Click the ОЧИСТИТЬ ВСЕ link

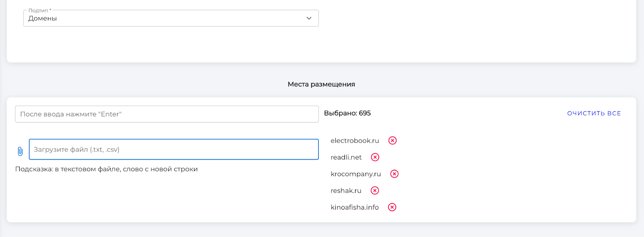coord(594,113)
